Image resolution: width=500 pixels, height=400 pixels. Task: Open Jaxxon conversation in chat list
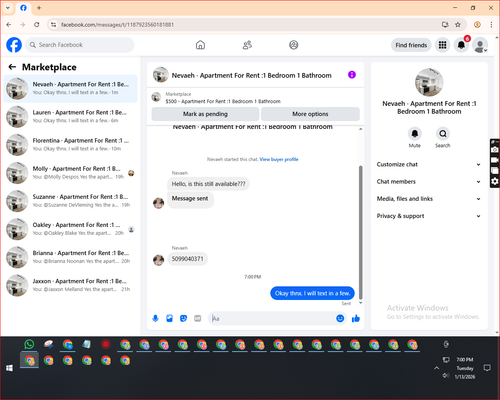(70, 285)
